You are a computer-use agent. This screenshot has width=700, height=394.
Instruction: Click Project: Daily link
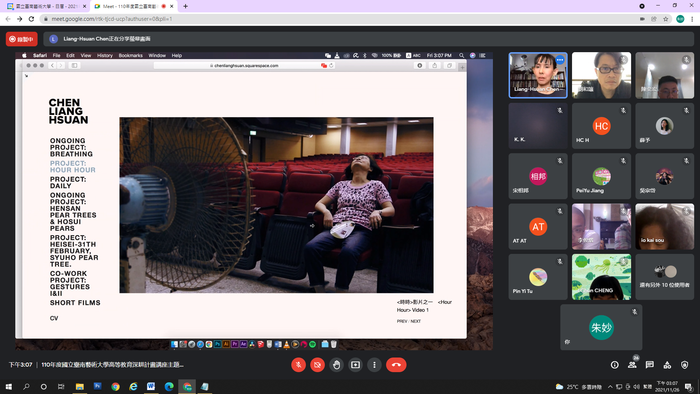point(68,182)
